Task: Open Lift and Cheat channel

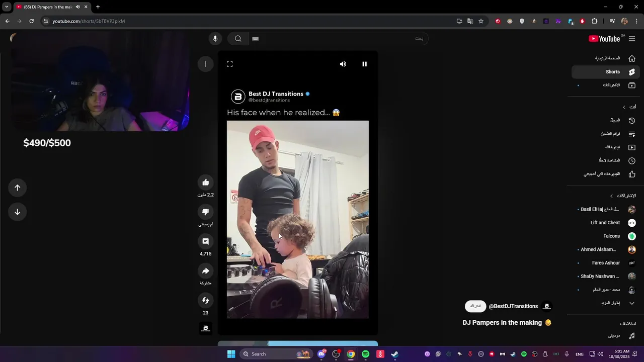Action: click(606, 223)
